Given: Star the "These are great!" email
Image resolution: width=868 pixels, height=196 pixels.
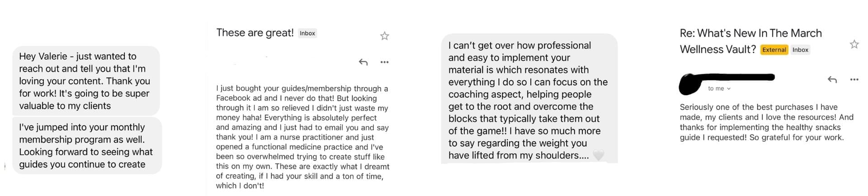Looking at the screenshot, I should pyautogui.click(x=384, y=36).
